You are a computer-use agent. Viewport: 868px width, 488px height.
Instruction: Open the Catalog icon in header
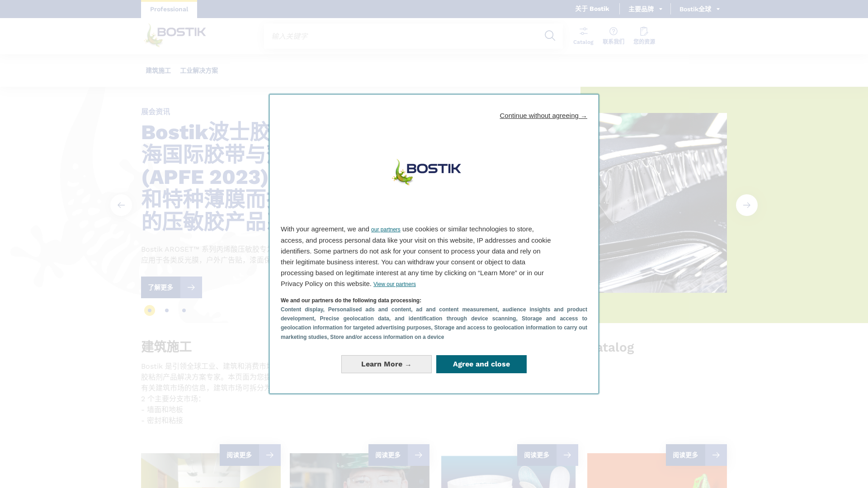click(x=583, y=36)
